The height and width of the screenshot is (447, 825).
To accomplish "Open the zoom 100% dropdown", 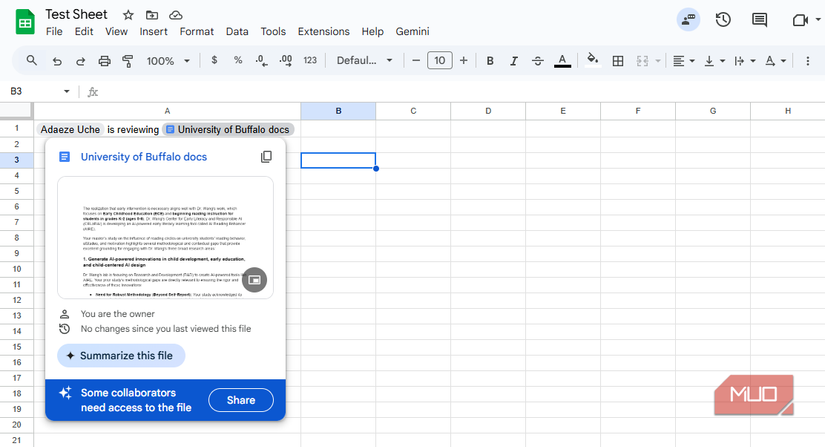I will [x=168, y=61].
